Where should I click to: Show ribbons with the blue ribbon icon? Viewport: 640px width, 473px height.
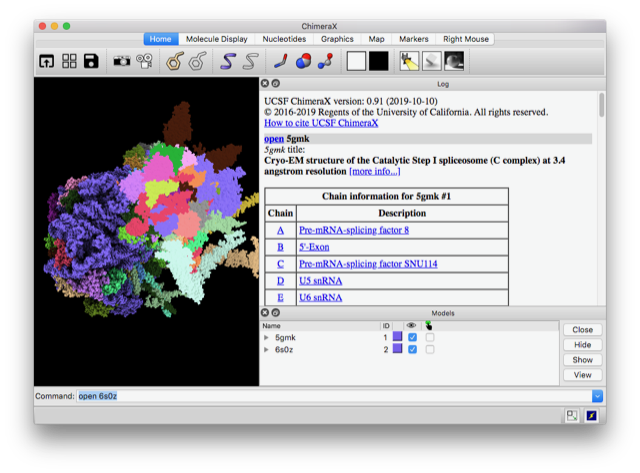point(228,61)
